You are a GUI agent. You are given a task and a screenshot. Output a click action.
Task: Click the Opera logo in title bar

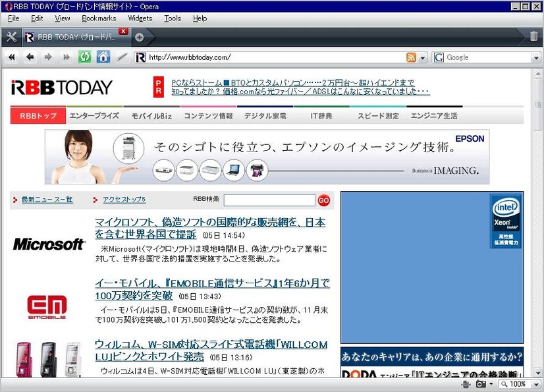click(9, 6)
